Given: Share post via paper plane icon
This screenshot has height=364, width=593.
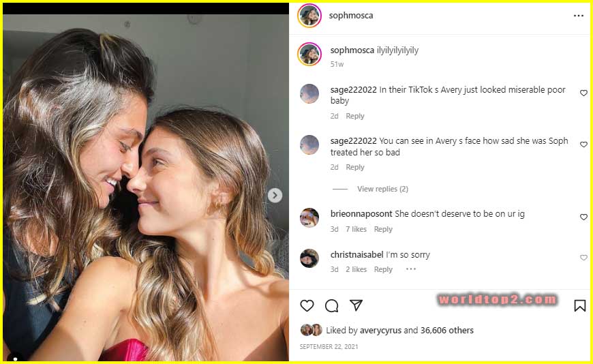Looking at the screenshot, I should (x=356, y=305).
